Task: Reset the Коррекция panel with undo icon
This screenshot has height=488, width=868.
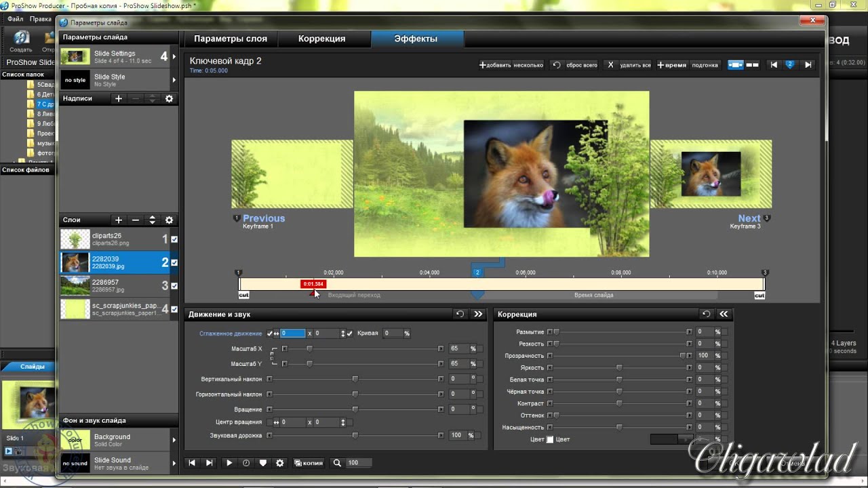Action: pos(707,314)
